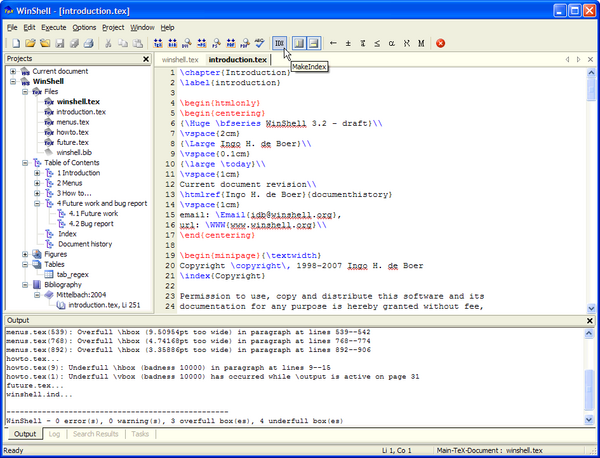Viewport: 600px width, 458px height.
Task: Click the editor scrollbar down arrow
Action: click(x=591, y=308)
